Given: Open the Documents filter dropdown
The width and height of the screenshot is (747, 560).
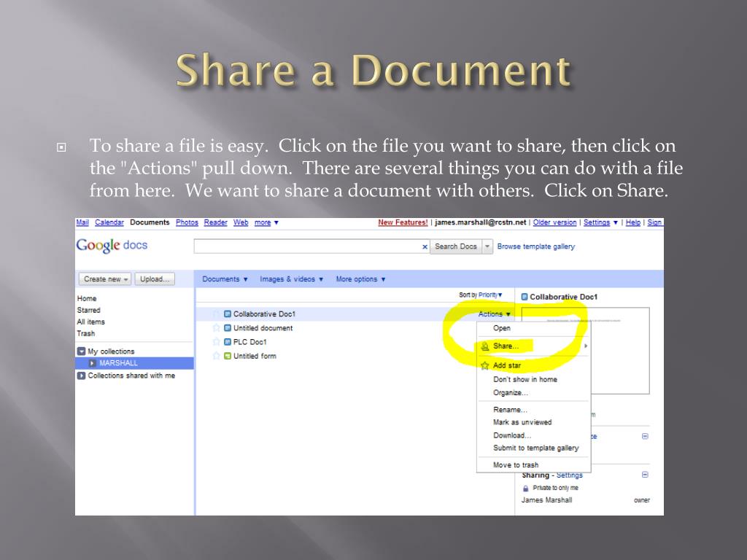Looking at the screenshot, I should point(225,279).
